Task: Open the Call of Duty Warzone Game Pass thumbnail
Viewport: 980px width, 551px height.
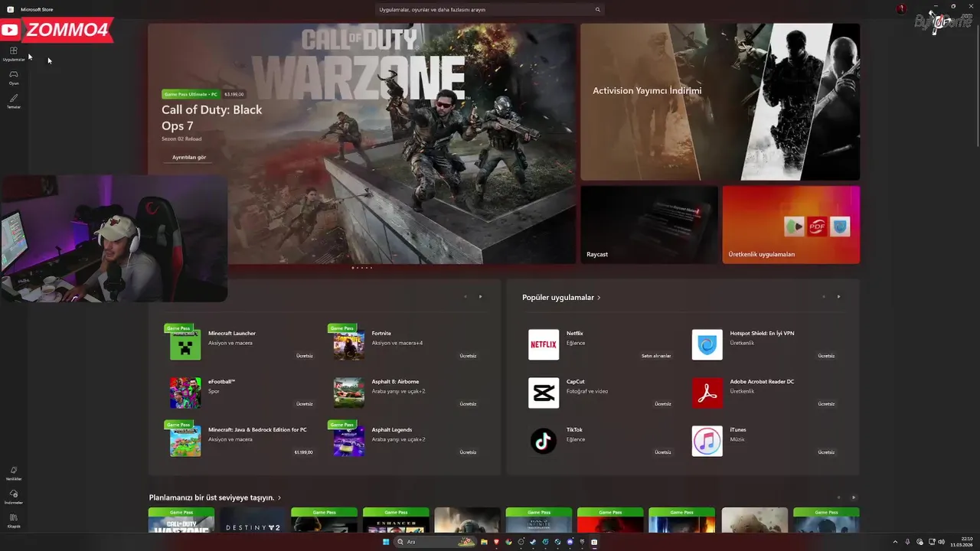Action: [181, 520]
